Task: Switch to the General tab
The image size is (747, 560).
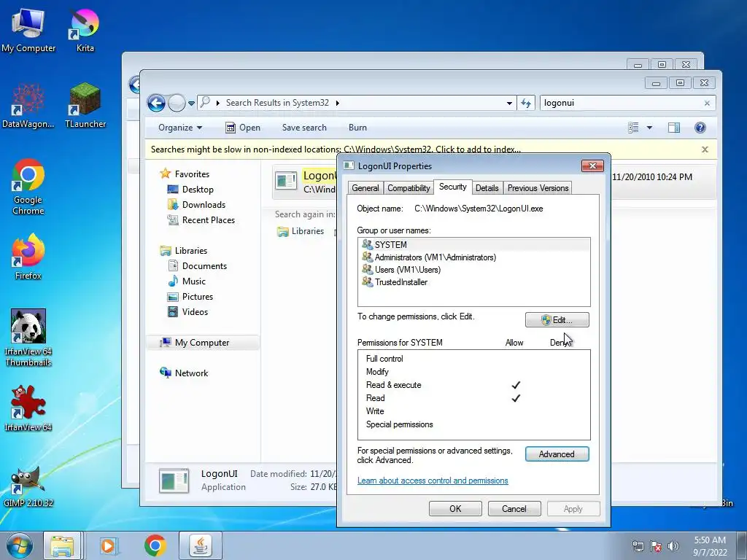Action: [x=365, y=188]
